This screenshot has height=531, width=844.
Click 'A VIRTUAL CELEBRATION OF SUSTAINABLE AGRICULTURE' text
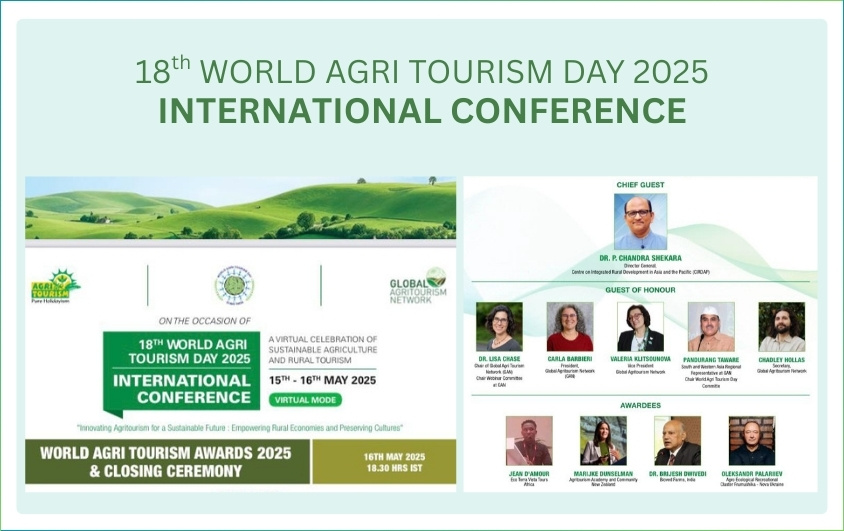click(323, 350)
